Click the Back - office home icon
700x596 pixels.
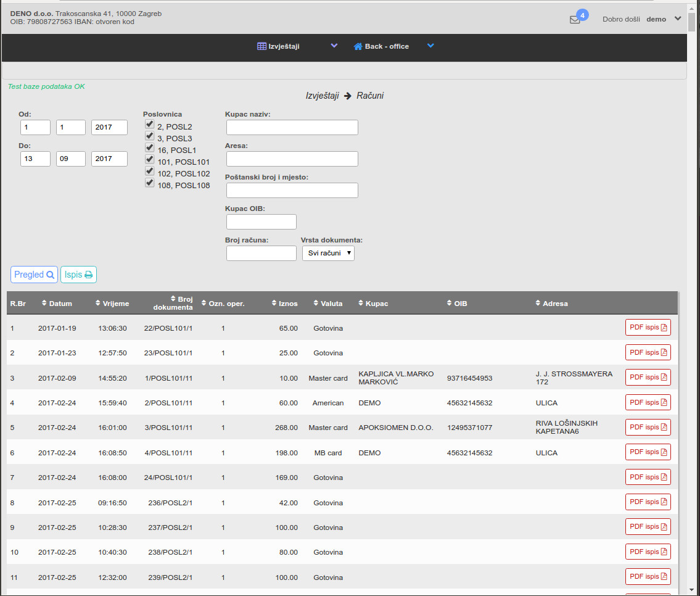(x=358, y=46)
